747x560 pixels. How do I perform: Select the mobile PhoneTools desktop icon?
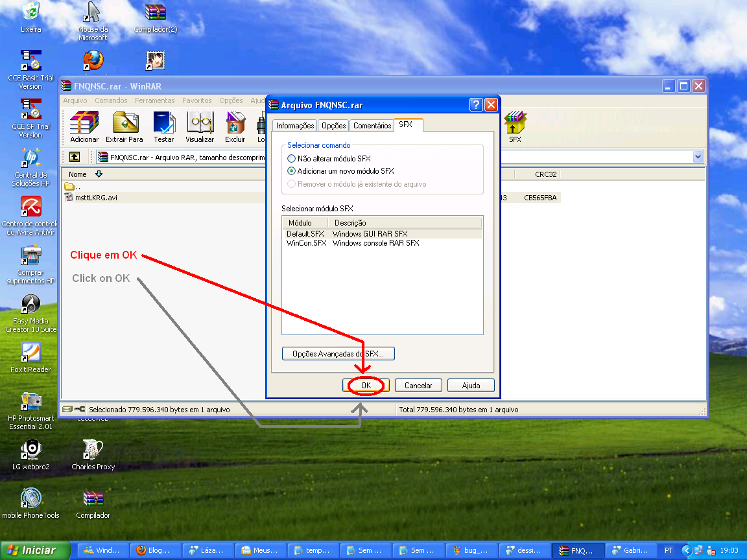(30, 504)
